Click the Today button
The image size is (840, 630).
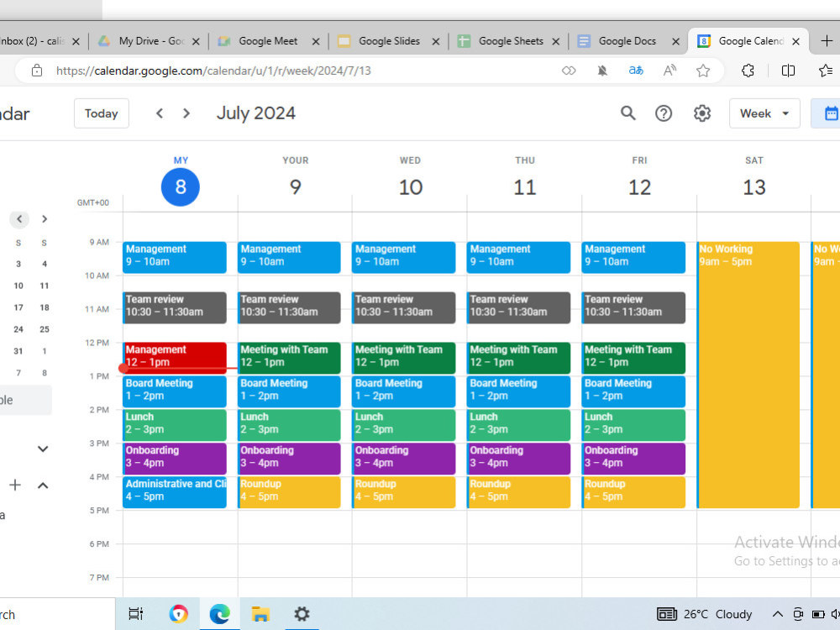tap(102, 113)
